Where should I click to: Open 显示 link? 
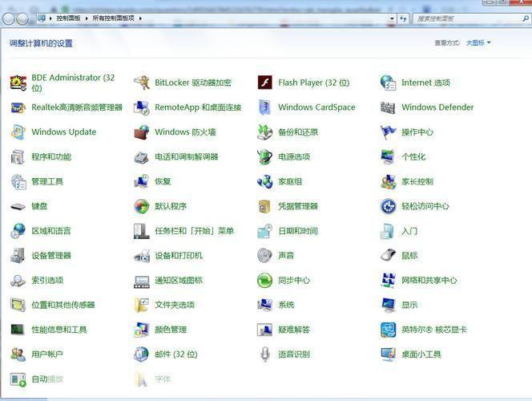[409, 305]
